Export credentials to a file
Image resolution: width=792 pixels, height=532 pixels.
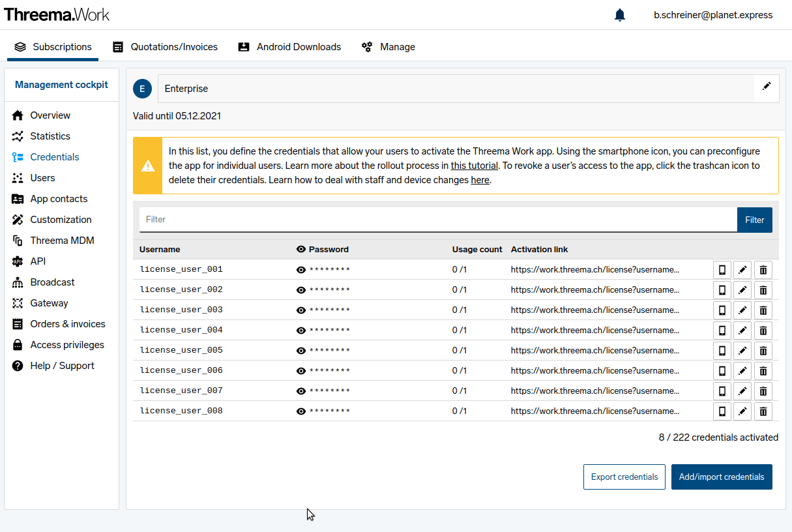click(x=624, y=477)
